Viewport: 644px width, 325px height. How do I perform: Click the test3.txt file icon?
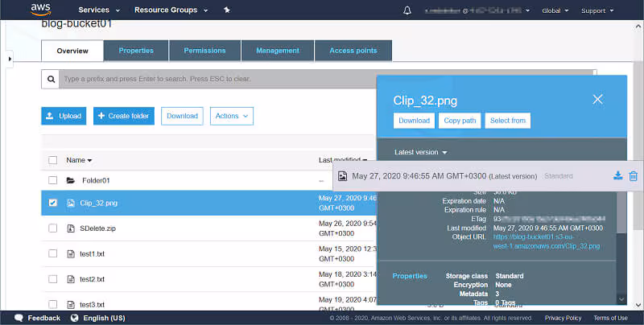(71, 304)
